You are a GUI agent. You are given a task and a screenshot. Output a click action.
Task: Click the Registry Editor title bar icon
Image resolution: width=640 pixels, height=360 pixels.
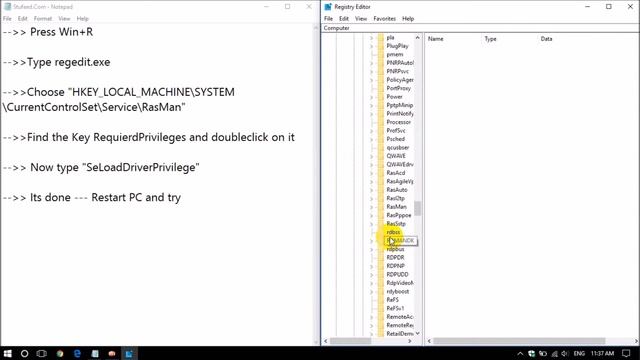pyautogui.click(x=328, y=7)
